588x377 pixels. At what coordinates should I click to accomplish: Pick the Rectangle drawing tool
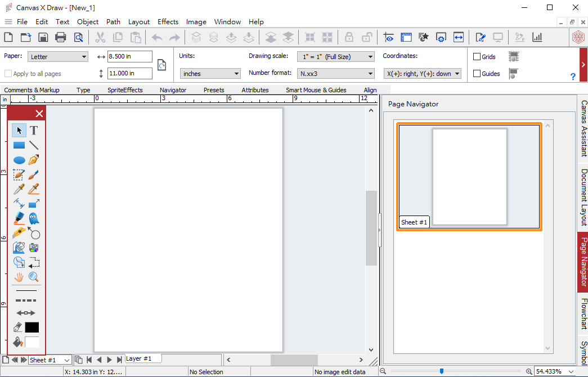(19, 145)
